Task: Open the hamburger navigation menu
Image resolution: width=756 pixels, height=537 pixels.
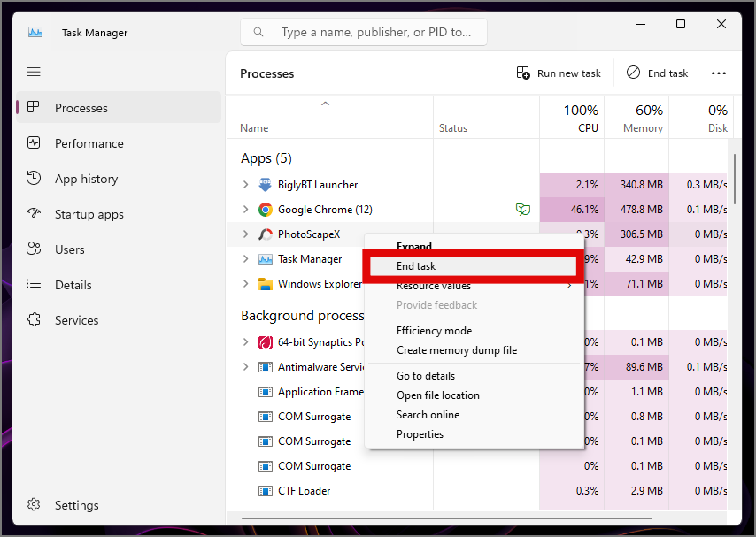Action: (x=34, y=72)
